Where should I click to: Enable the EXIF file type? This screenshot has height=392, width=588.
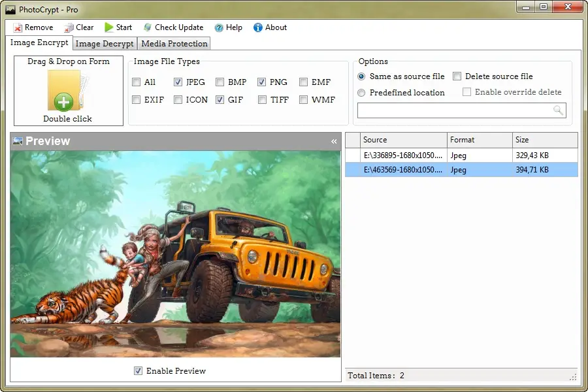[x=137, y=100]
